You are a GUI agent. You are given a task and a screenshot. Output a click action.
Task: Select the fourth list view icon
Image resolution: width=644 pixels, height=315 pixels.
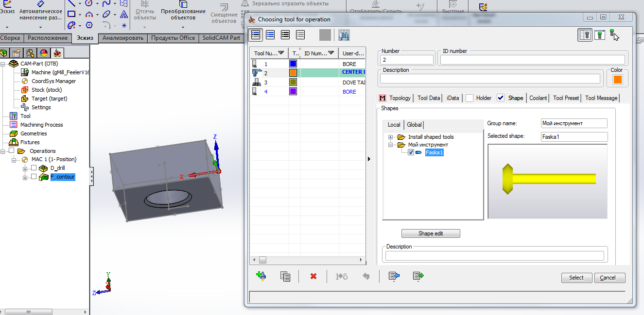(300, 34)
